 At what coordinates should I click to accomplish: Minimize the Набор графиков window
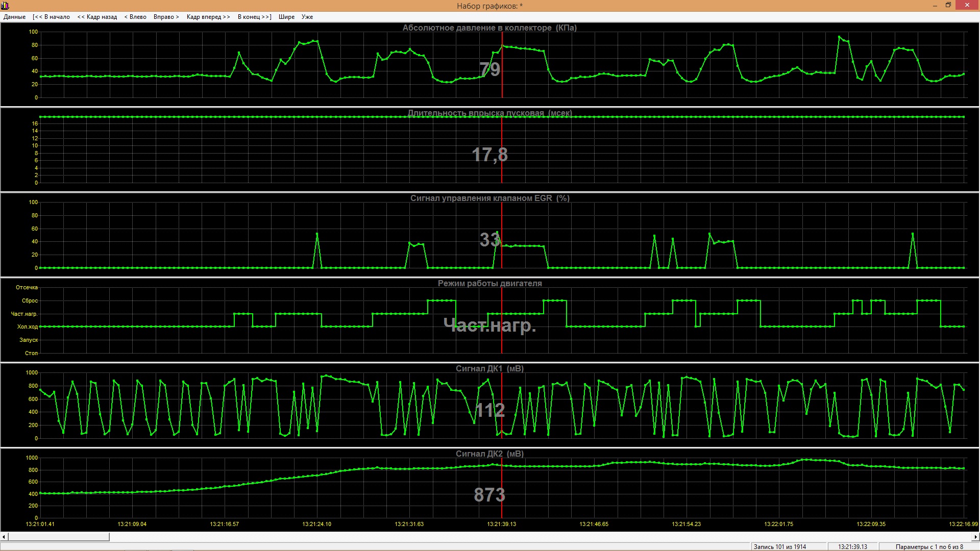click(936, 6)
